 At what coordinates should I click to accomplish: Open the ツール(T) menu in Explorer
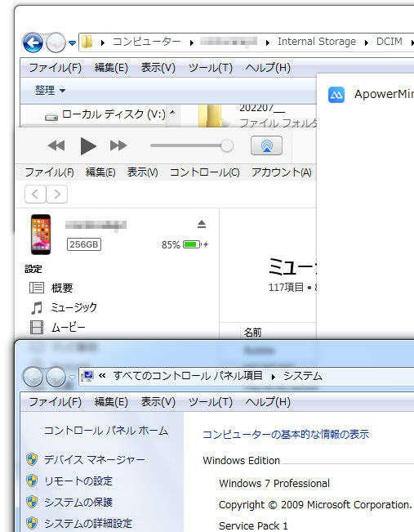pos(210,68)
